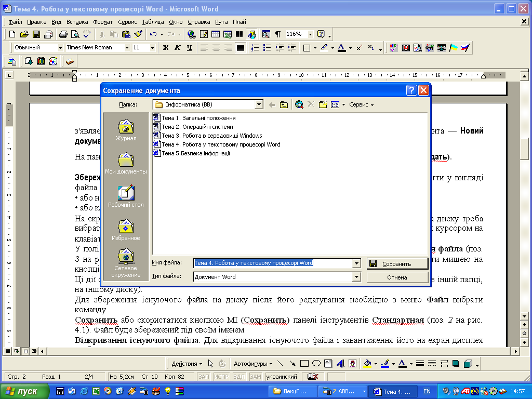Open the Таблица menu
Viewport: 532px width, 399px height.
[x=153, y=22]
